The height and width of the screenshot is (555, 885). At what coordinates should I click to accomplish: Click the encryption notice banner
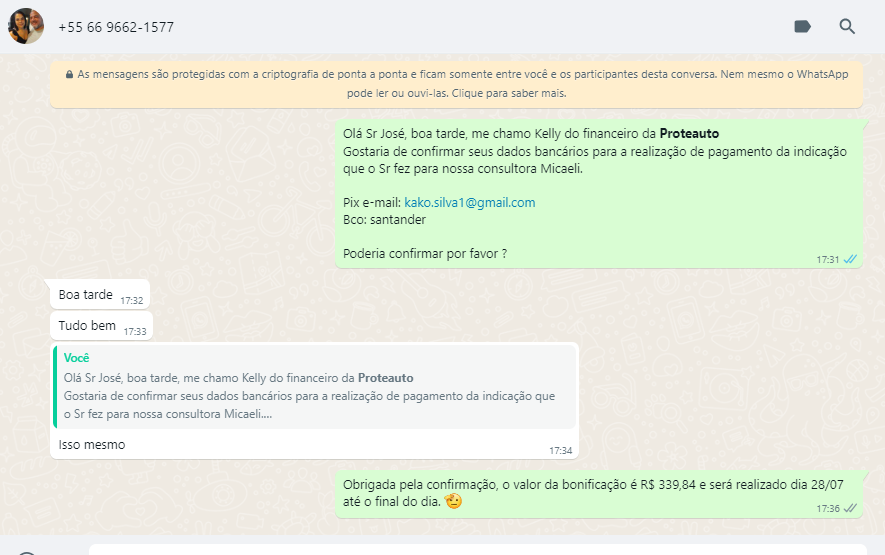coord(456,84)
